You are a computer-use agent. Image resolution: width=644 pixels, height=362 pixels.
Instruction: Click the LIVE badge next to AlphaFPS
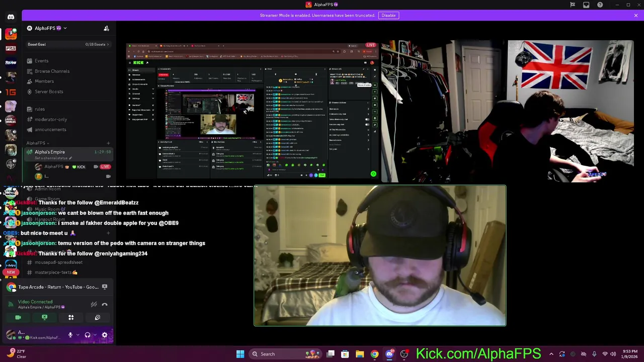coord(105,166)
